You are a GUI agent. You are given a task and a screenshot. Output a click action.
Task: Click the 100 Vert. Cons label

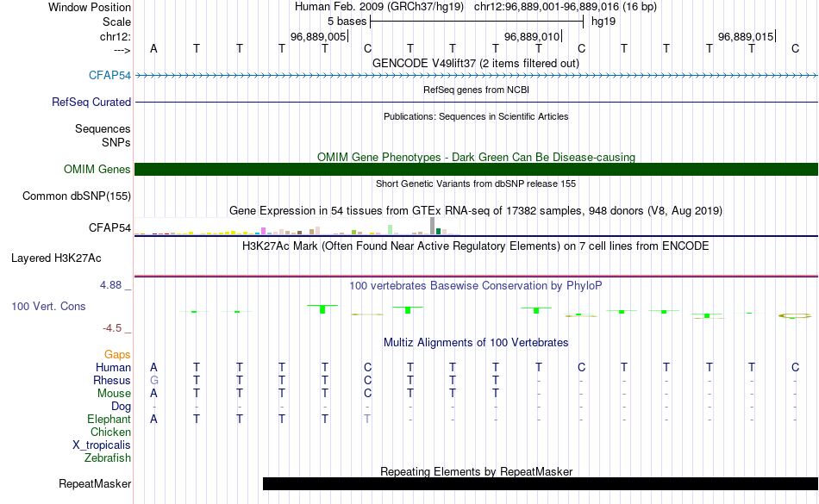click(48, 306)
